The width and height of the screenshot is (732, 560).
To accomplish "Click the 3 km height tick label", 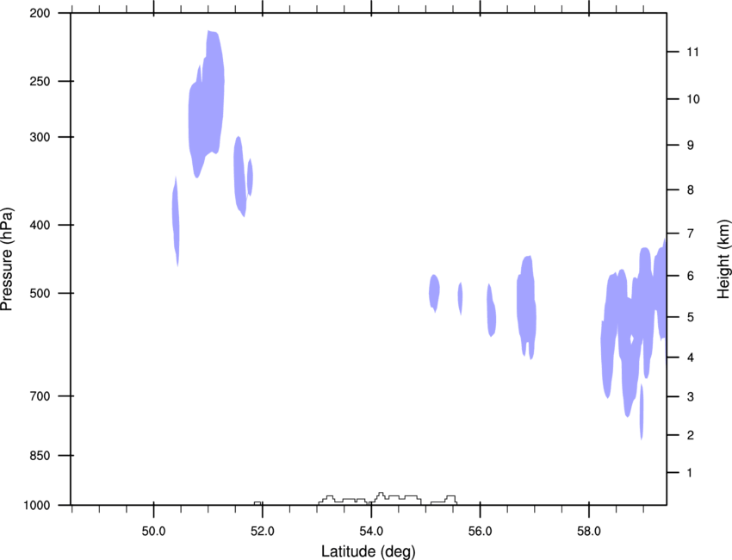I will (690, 397).
